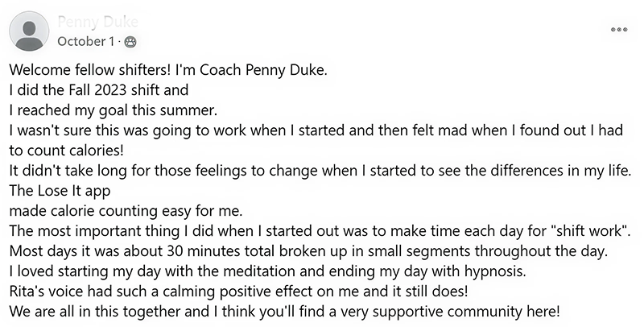Click the sentence about Rita's voice

238,292
